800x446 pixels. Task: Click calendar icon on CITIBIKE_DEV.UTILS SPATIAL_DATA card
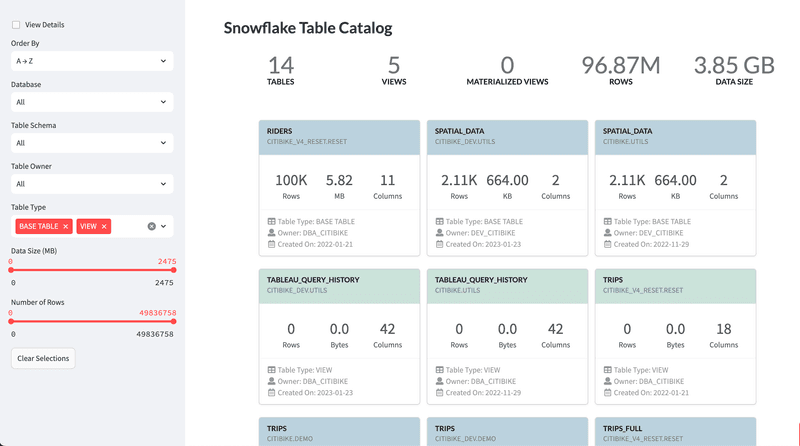[439, 244]
